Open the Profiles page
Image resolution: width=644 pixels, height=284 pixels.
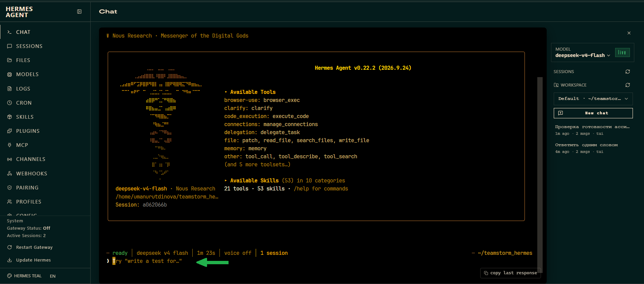pyautogui.click(x=45, y=202)
